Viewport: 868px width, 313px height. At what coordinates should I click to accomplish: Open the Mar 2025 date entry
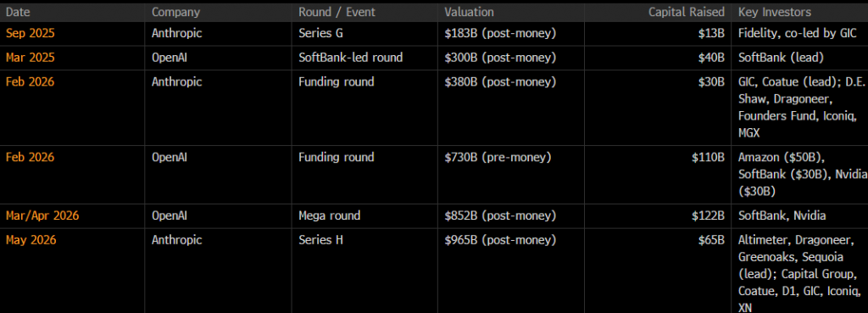tap(31, 58)
